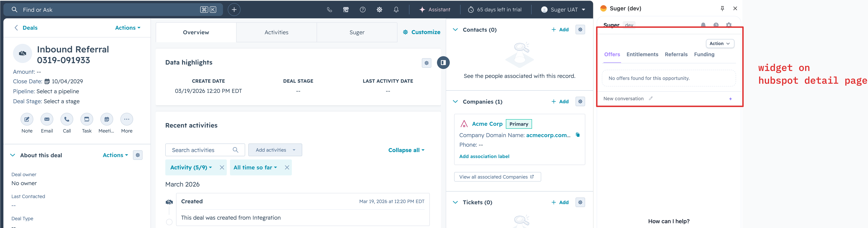Open the calls icon in the top navigation
Screen dimensions: 868x228
(x=329, y=9)
